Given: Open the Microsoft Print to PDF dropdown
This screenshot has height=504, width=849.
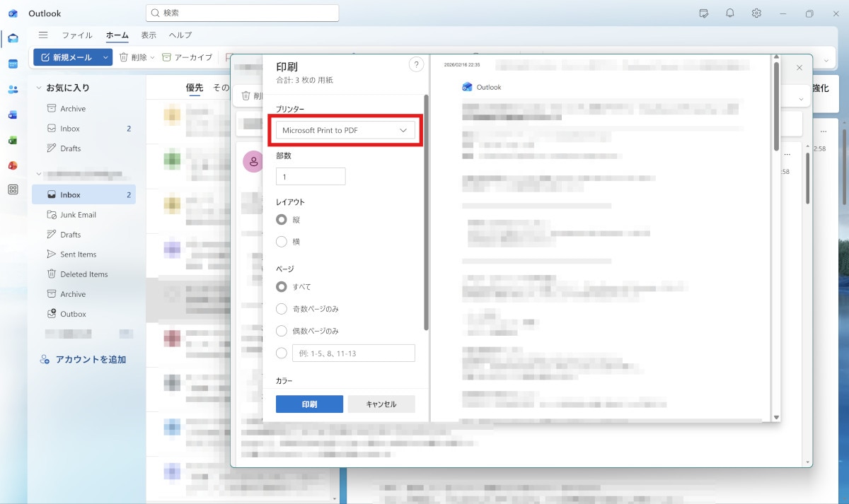Looking at the screenshot, I should pyautogui.click(x=345, y=130).
